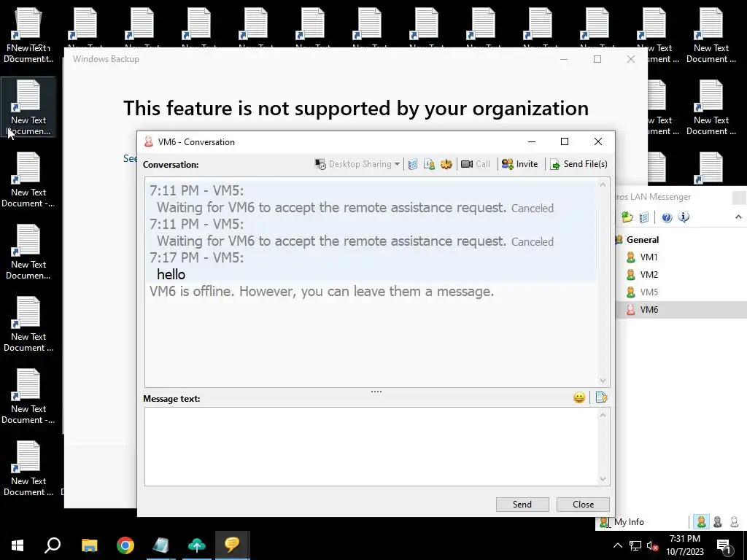Screen dimensions: 747x560
Task: Click inside the Message text box
Action: tap(371, 446)
